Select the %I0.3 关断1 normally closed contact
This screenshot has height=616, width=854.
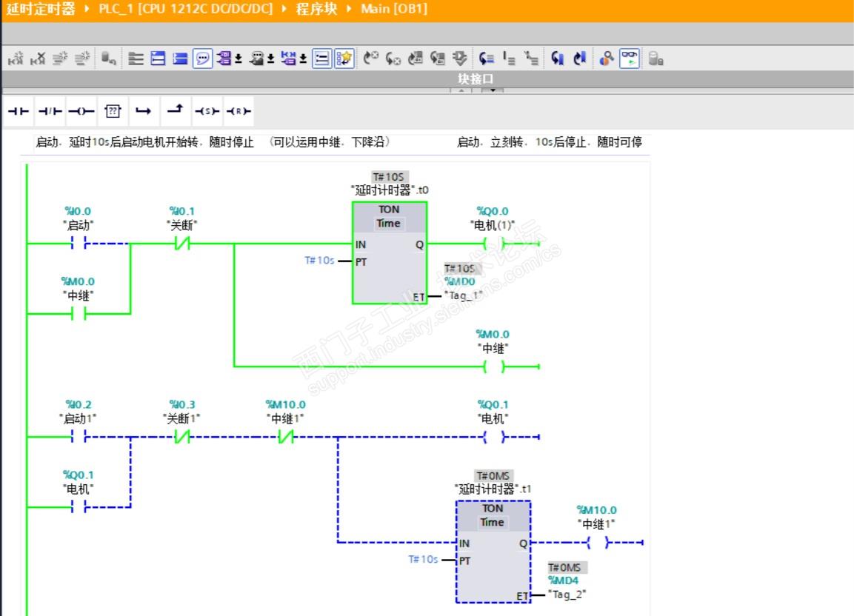coord(182,436)
